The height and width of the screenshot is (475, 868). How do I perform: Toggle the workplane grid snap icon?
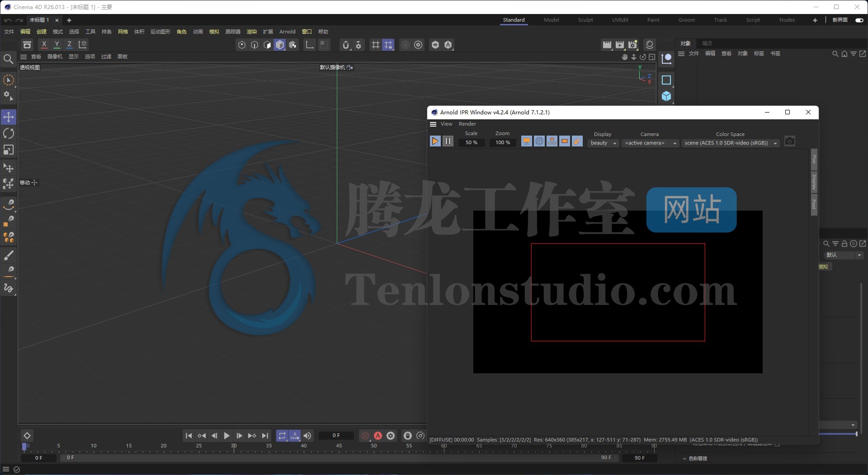388,45
